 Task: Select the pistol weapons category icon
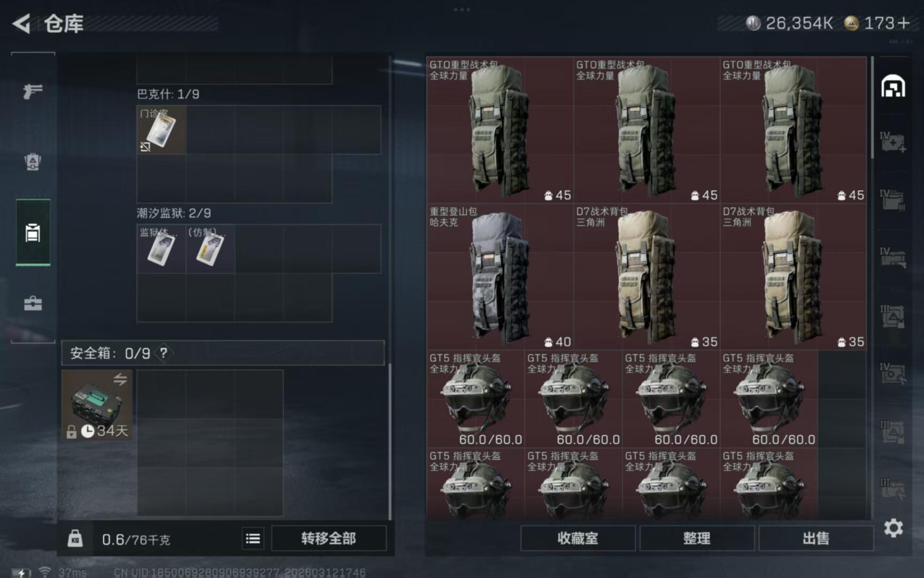point(33,92)
